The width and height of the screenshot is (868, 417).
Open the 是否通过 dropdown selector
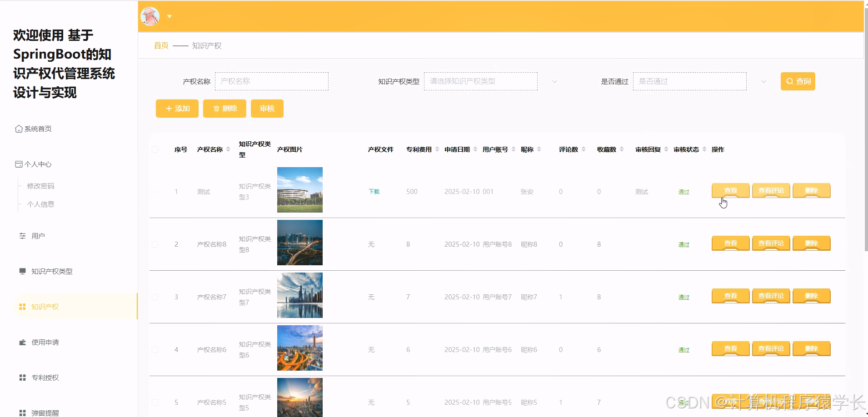pyautogui.click(x=689, y=81)
